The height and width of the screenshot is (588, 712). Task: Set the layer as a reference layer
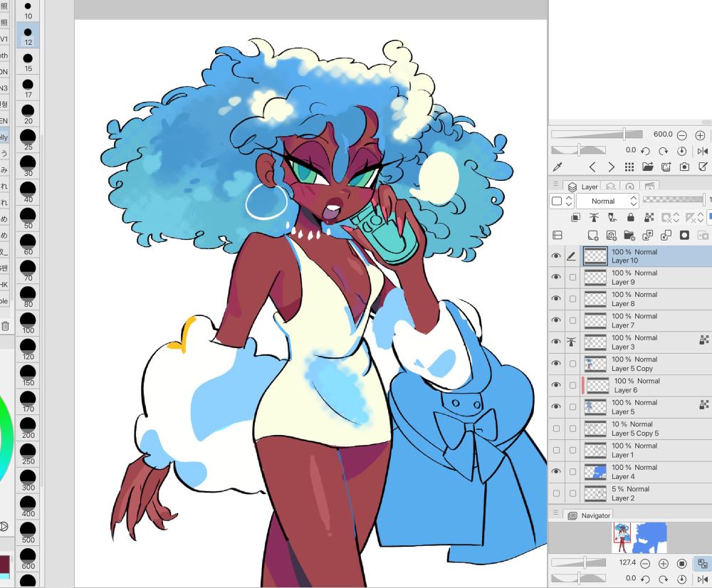tap(594, 218)
